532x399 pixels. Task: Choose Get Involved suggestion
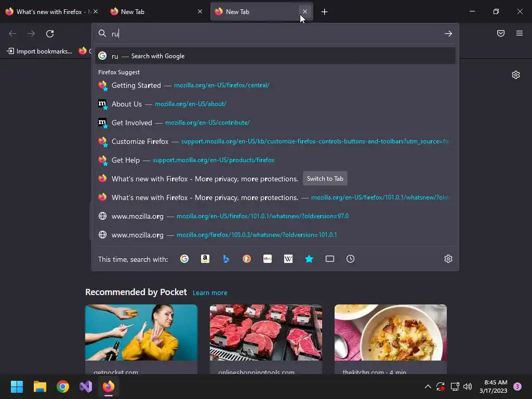(275, 123)
